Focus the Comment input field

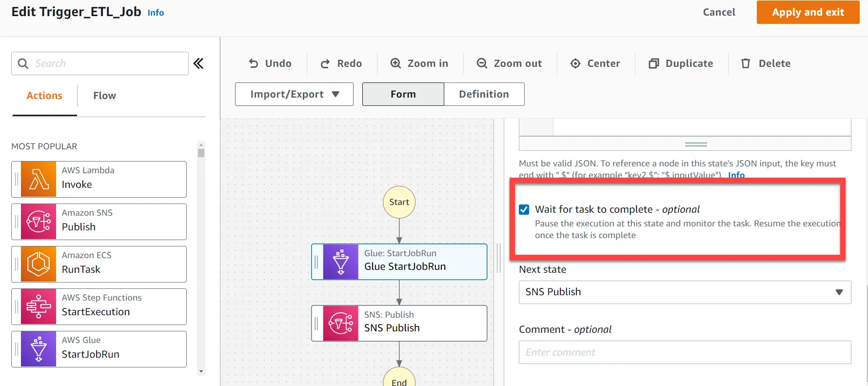685,352
